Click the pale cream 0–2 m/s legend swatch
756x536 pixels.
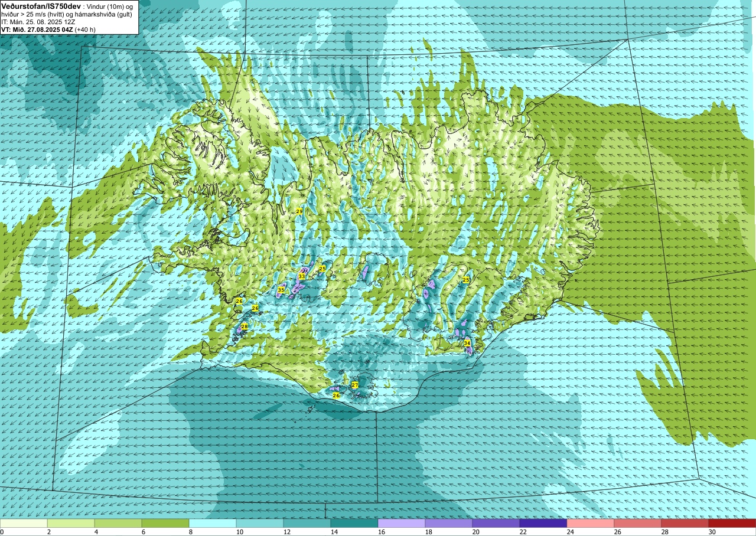pos(24,523)
